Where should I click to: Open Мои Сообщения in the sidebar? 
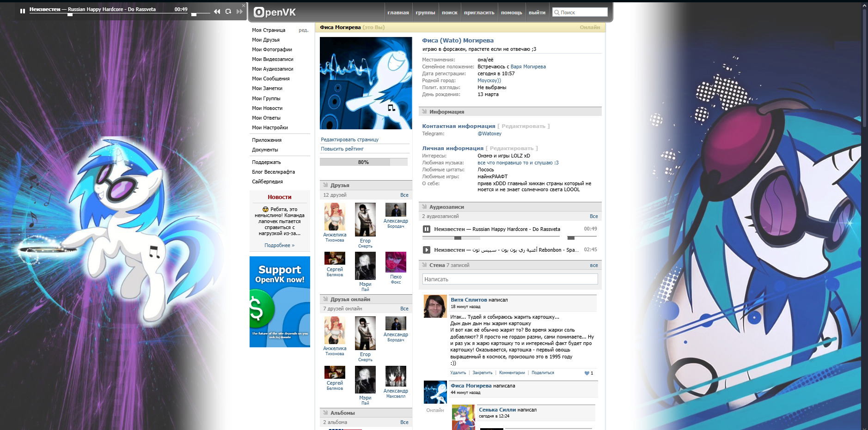pos(271,79)
